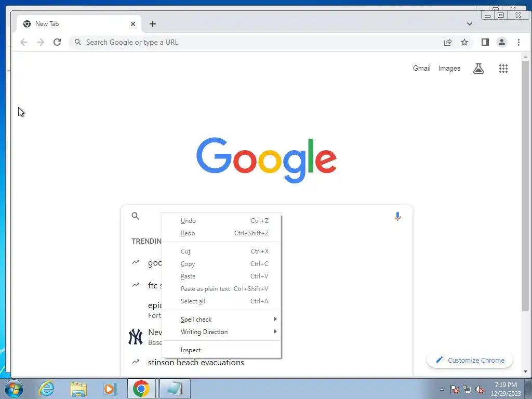Choose Paste in context menu
Viewport: 532px width, 399px height.
tap(221, 276)
